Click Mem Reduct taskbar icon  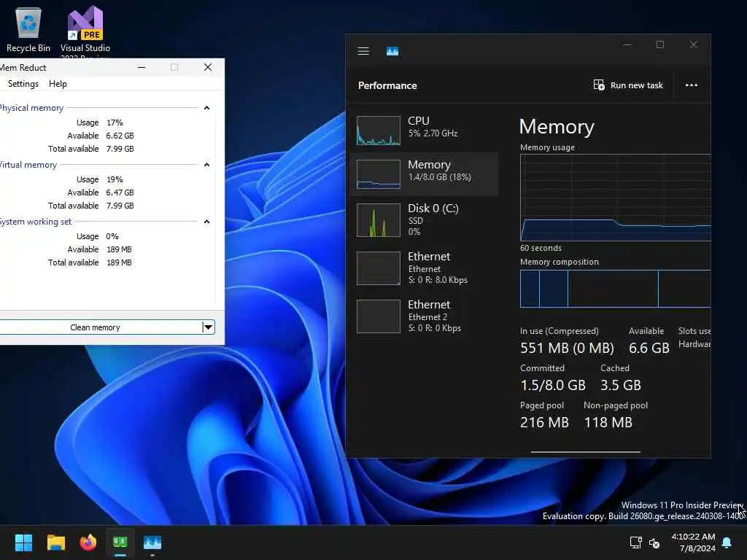(x=120, y=542)
